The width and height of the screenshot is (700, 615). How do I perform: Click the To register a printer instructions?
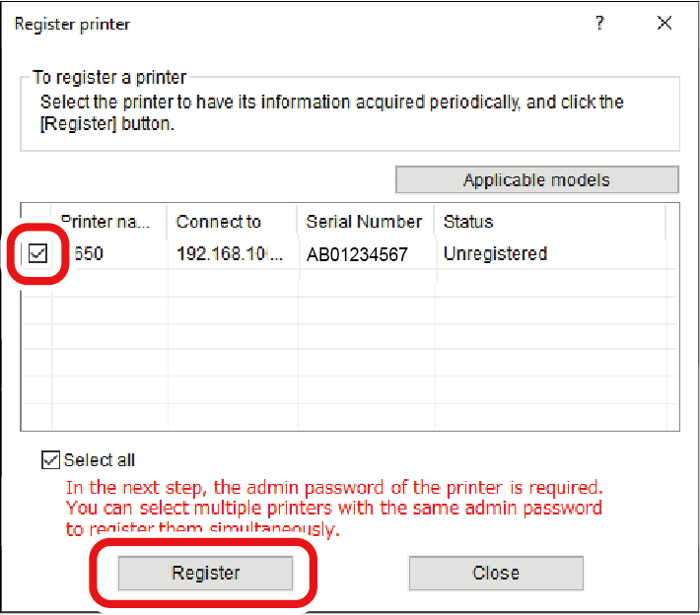[331, 110]
